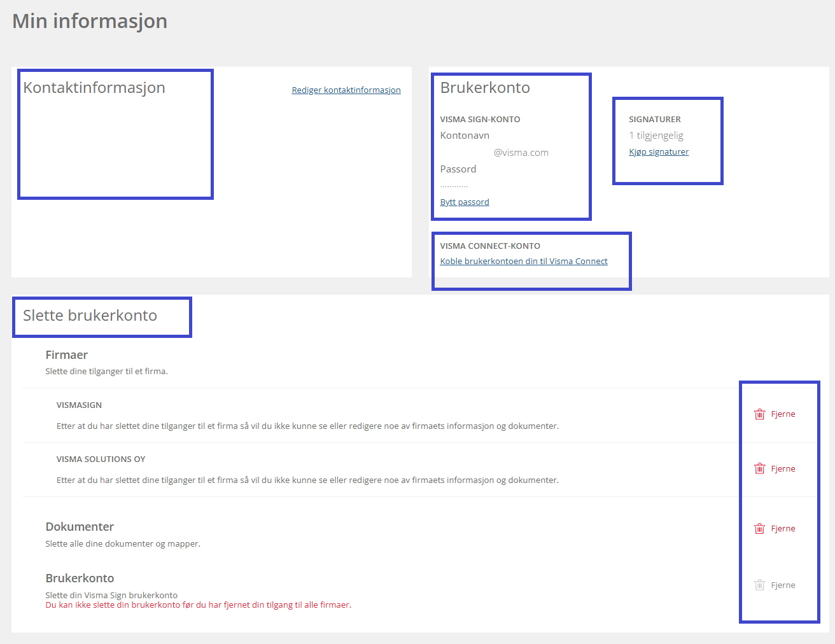The width and height of the screenshot is (835, 644).
Task: Click Slette alle dine dokumenter og mapper text
Action: pos(123,544)
